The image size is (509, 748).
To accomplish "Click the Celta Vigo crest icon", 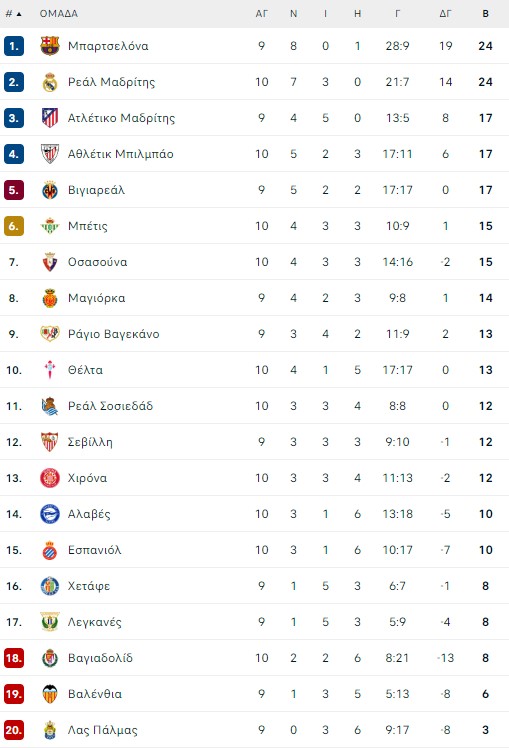I will click(x=50, y=370).
